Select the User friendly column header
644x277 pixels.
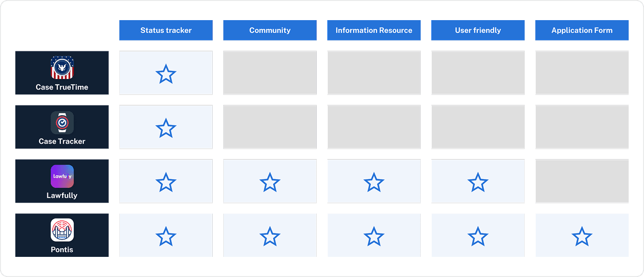(x=478, y=30)
